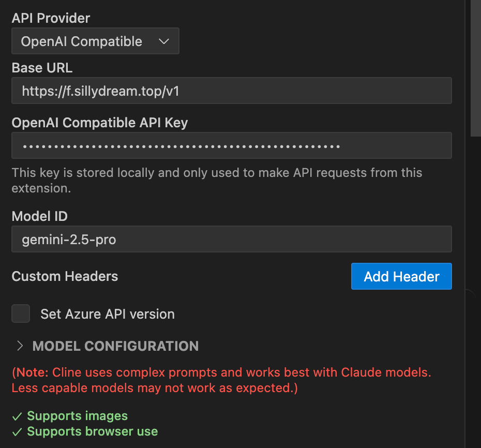Click the Model ID field containing gemini-2.5-pro
The height and width of the screenshot is (448, 481).
tap(231, 239)
